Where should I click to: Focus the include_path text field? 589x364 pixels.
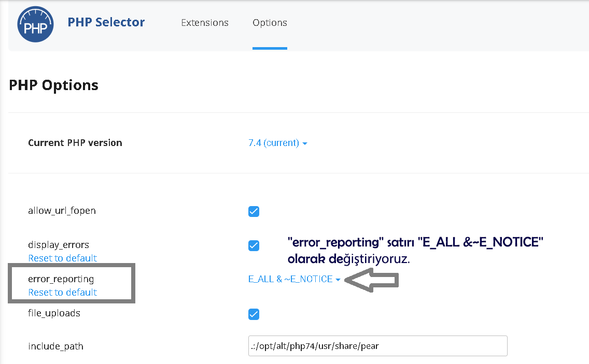[x=377, y=346]
